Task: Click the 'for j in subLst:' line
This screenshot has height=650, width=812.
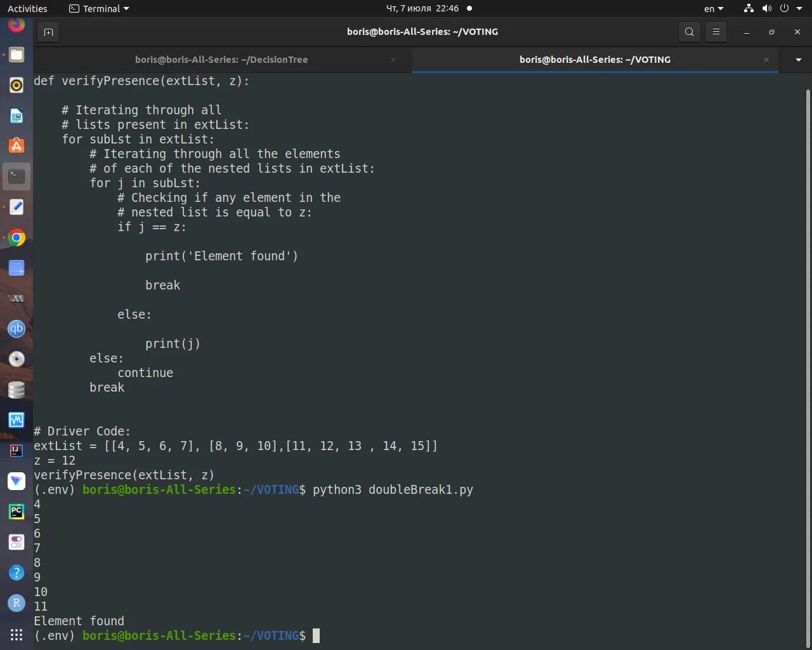Action: point(145,183)
